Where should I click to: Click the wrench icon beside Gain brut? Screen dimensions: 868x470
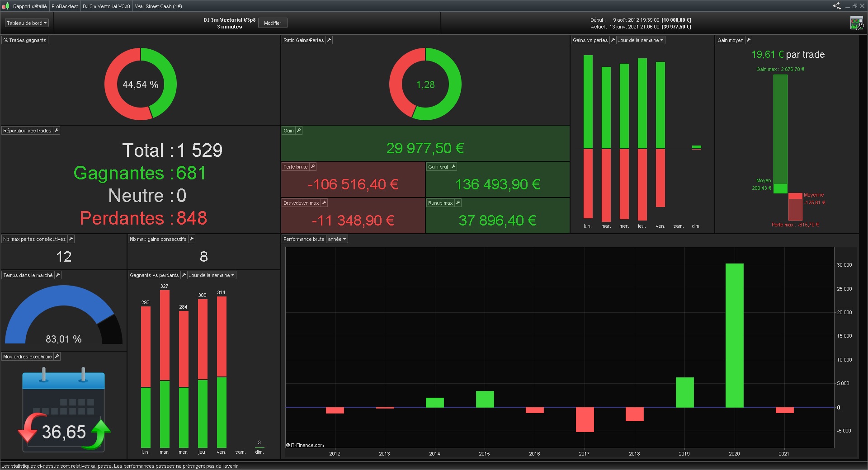(453, 167)
